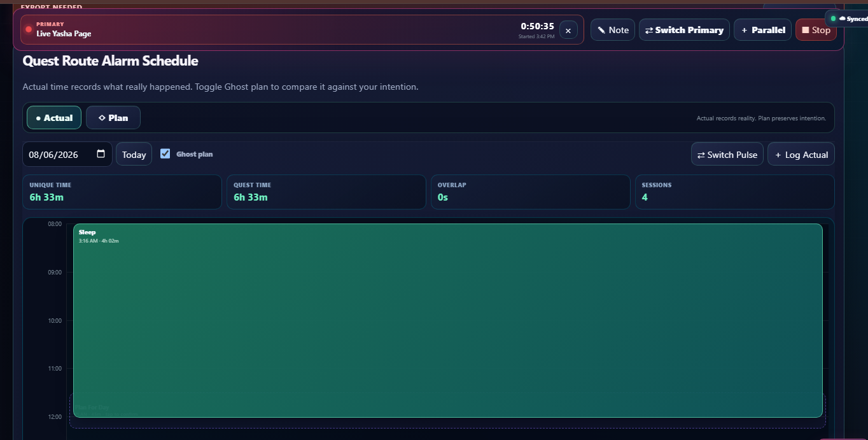This screenshot has height=440, width=868.
Task: Click the Quest Route Alarm Schedule heading
Action: coord(110,61)
